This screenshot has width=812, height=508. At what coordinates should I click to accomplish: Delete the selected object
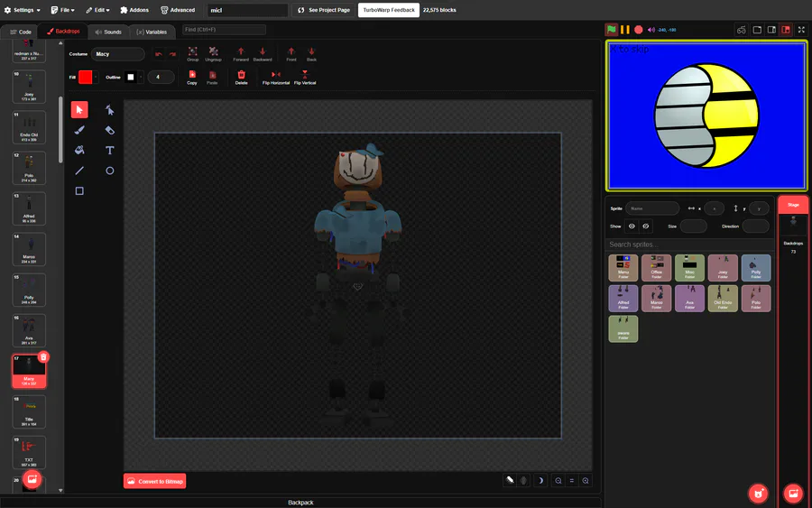pyautogui.click(x=241, y=78)
